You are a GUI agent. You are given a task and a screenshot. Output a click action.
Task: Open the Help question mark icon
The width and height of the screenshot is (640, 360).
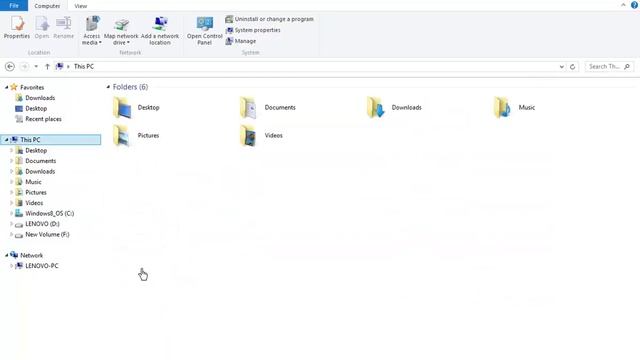point(634,5)
